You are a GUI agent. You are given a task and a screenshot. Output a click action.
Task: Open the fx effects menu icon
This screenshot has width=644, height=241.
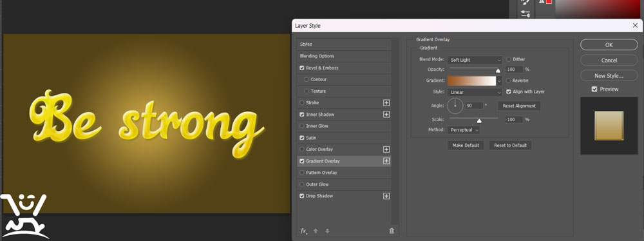coord(303,231)
